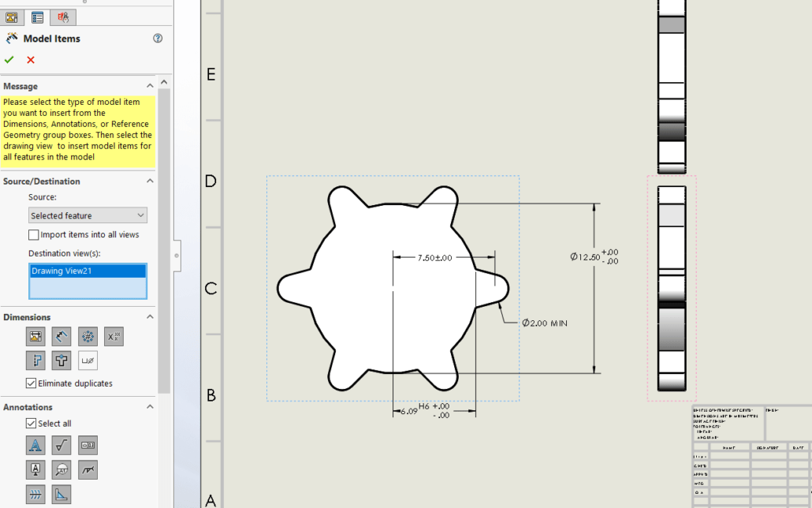Collapse the Dimensions section

(x=150, y=316)
